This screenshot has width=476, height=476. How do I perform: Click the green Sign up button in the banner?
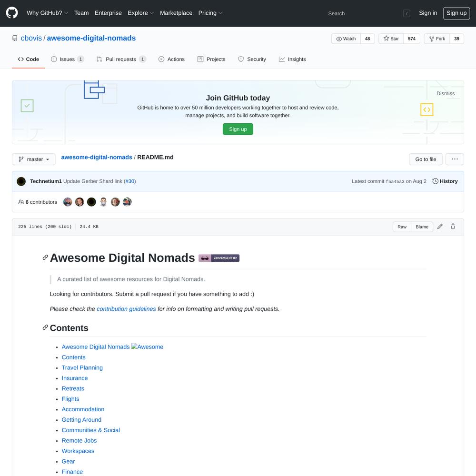tap(238, 129)
